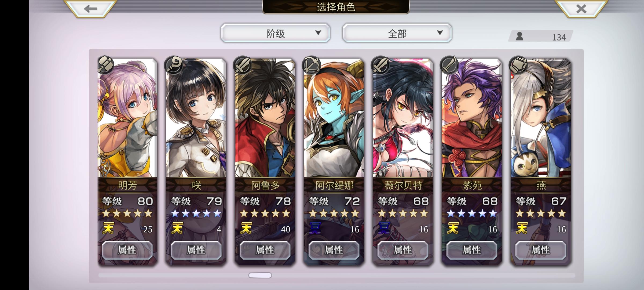Open 属性 for 阿尔缇娜
The width and height of the screenshot is (644, 290).
(x=334, y=250)
